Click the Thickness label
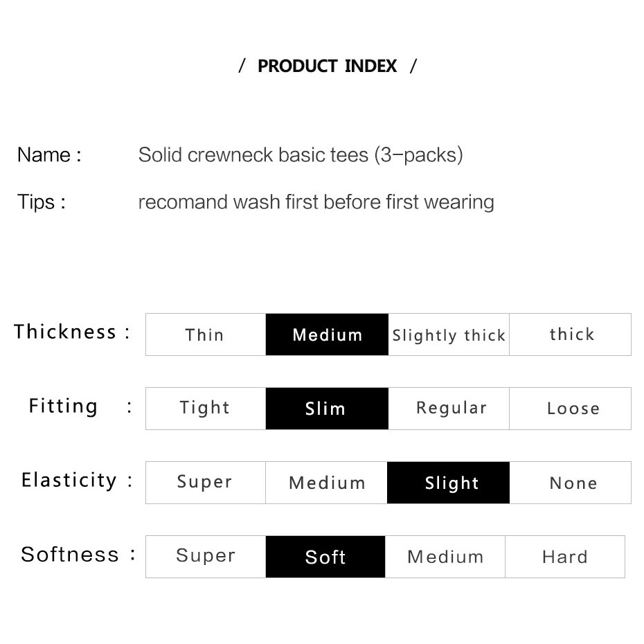644x644 pixels. pyautogui.click(x=65, y=332)
